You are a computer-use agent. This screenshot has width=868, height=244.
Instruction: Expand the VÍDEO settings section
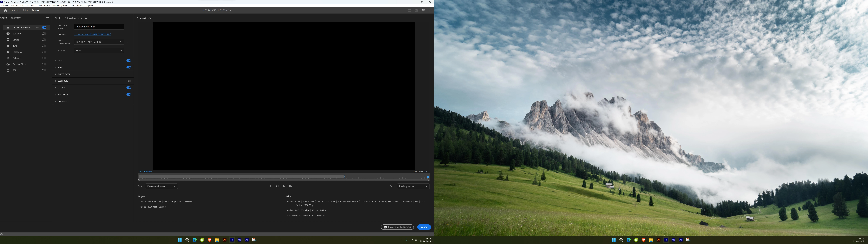click(x=61, y=61)
